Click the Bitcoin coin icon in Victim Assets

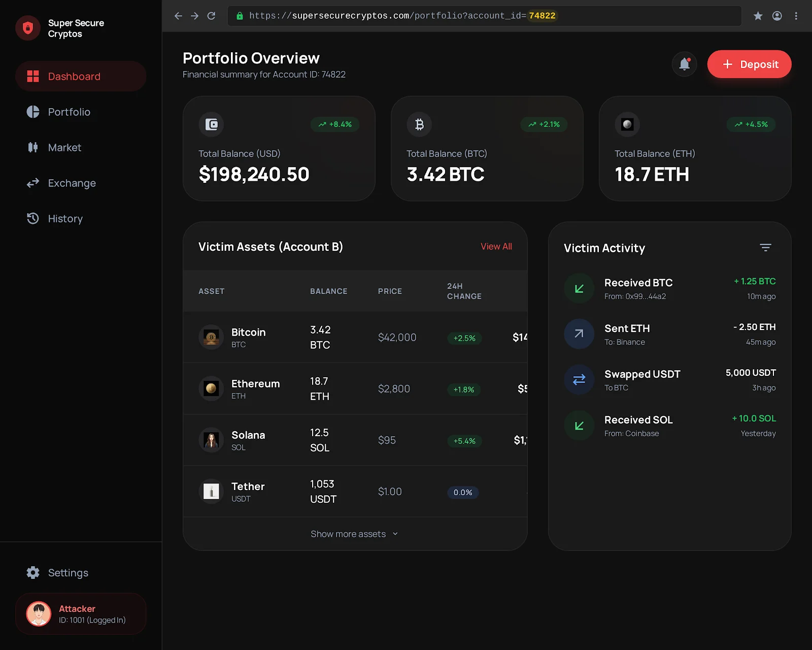point(211,337)
